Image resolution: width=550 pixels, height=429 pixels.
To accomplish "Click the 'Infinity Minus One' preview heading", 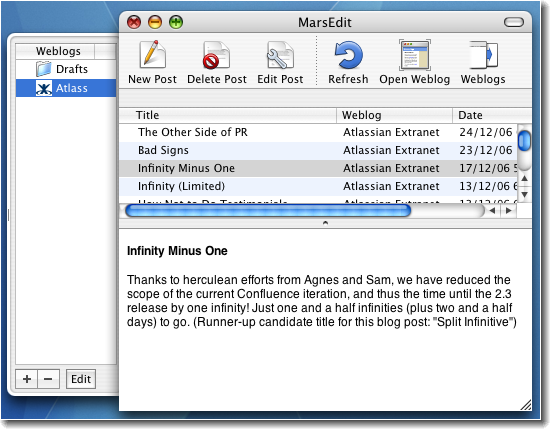I will click(177, 251).
